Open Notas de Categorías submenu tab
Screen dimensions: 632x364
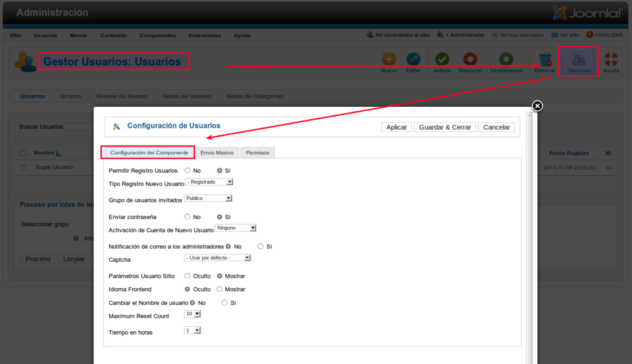tap(255, 96)
